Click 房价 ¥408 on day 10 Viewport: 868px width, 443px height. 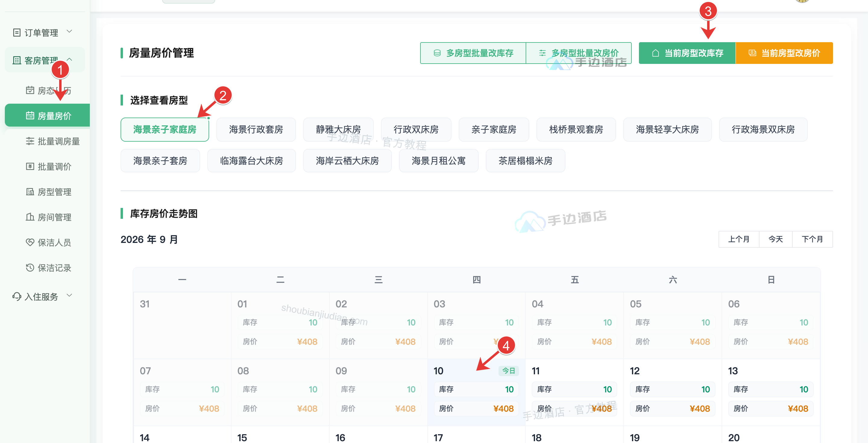[476, 409]
